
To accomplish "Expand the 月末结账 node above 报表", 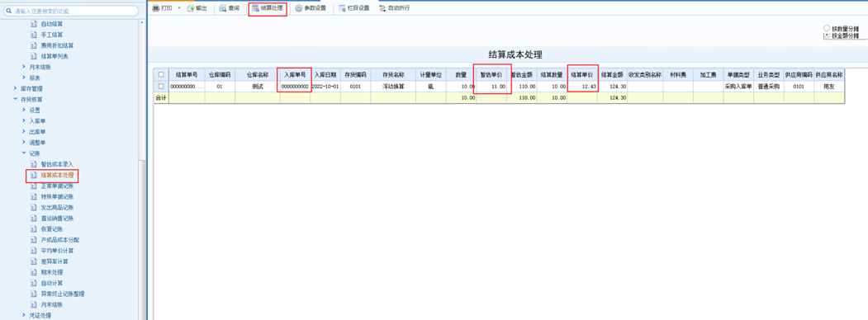I will [x=24, y=67].
